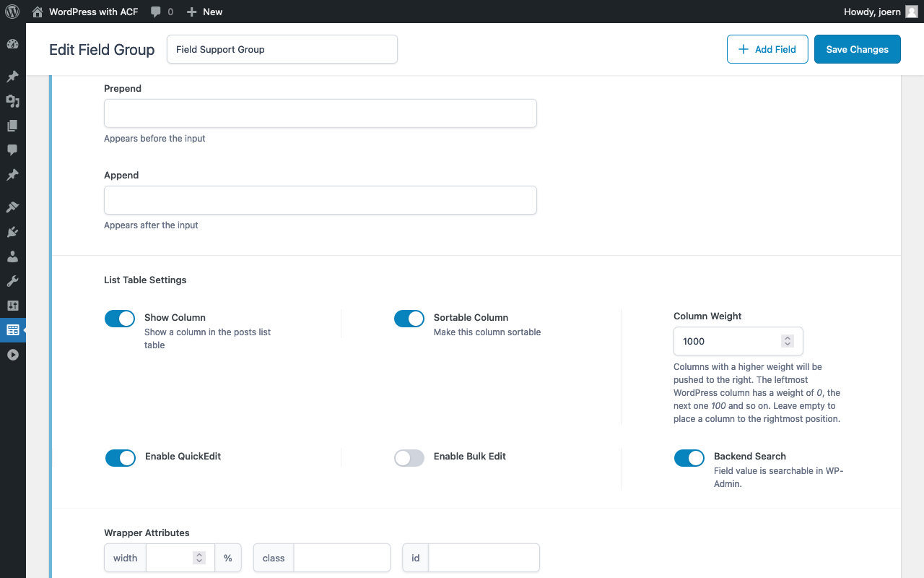The height and width of the screenshot is (578, 924).
Task: Open the Tools wrench icon
Action: pos(12,281)
